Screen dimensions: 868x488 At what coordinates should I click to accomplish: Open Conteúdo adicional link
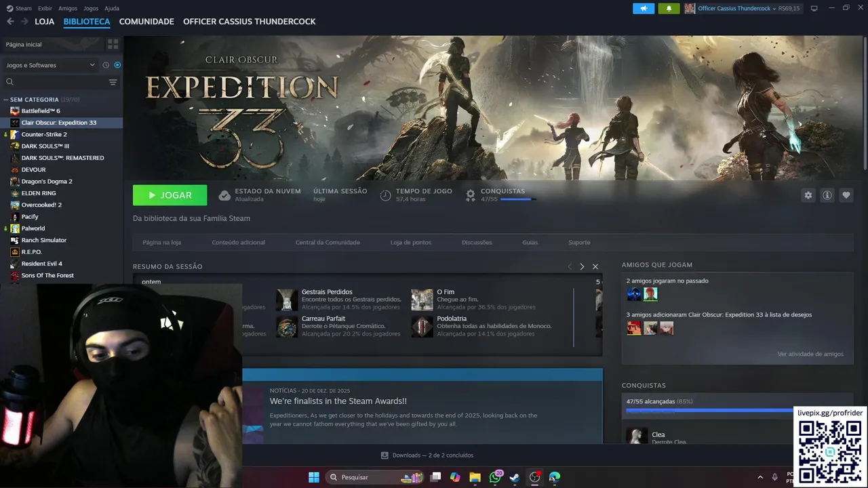(x=238, y=242)
